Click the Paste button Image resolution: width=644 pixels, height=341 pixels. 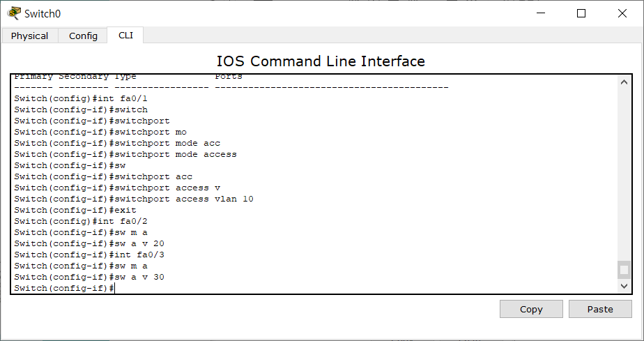[600, 309]
